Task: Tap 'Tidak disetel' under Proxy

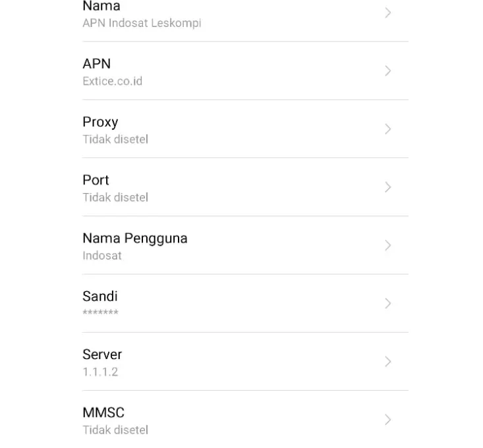Action: 115,140
